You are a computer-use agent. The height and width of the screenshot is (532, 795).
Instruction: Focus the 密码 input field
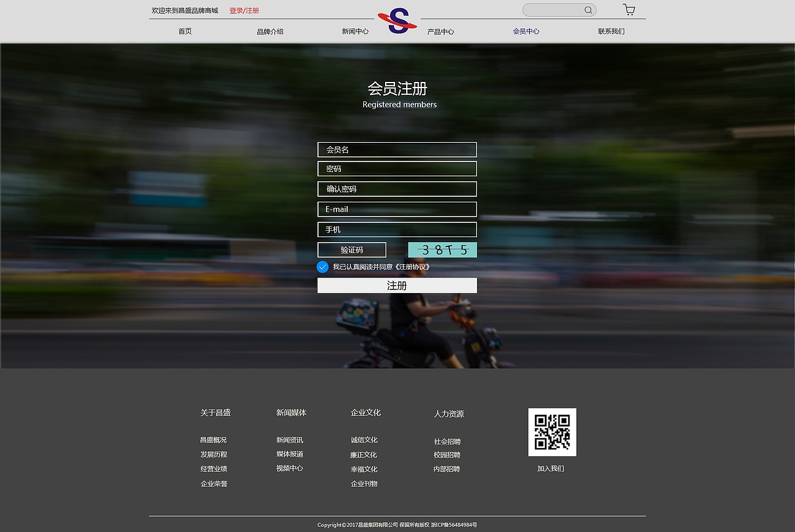[x=397, y=169]
